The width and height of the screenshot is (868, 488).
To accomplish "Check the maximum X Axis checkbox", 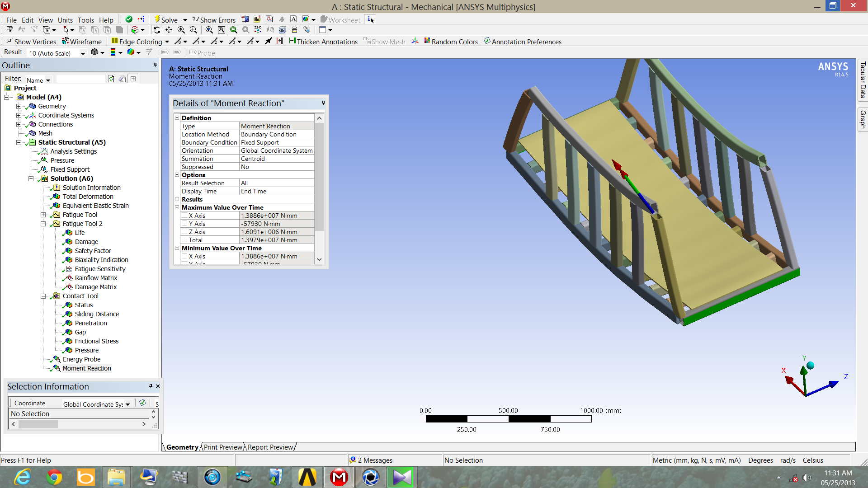I will (x=184, y=216).
